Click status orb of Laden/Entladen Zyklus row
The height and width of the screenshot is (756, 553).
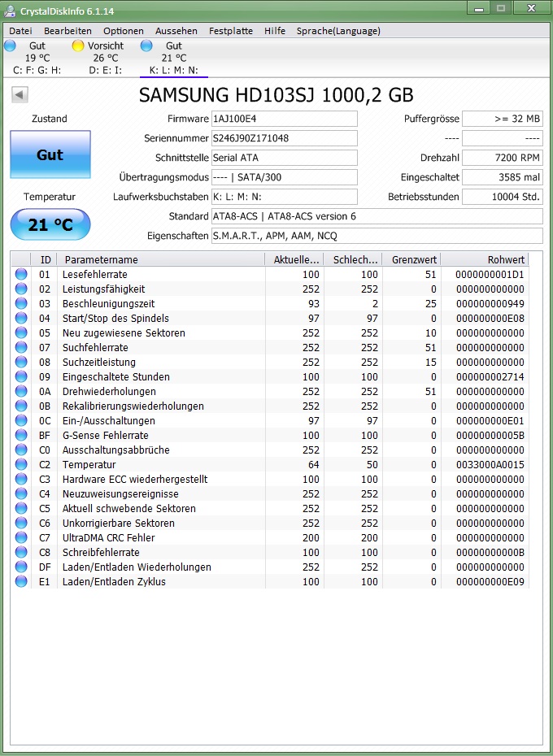tap(21, 581)
